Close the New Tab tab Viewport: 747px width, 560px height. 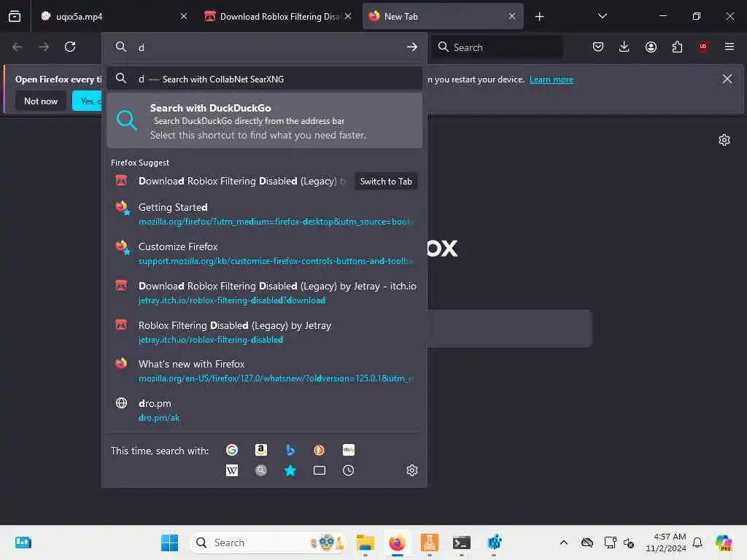[x=512, y=16]
